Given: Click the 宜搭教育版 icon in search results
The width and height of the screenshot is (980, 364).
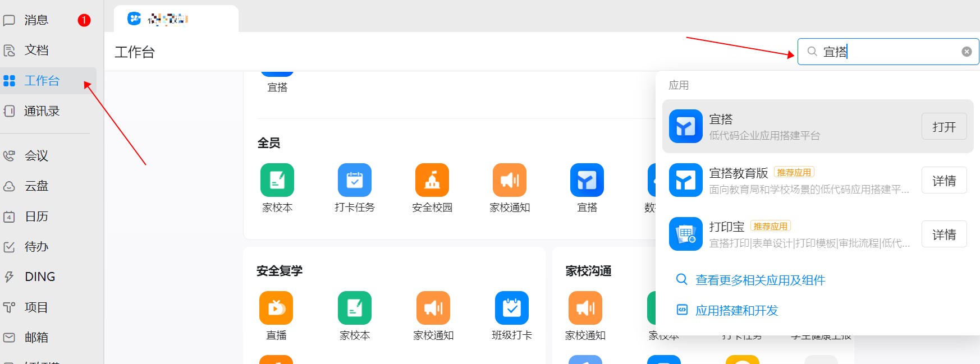Looking at the screenshot, I should click(686, 180).
